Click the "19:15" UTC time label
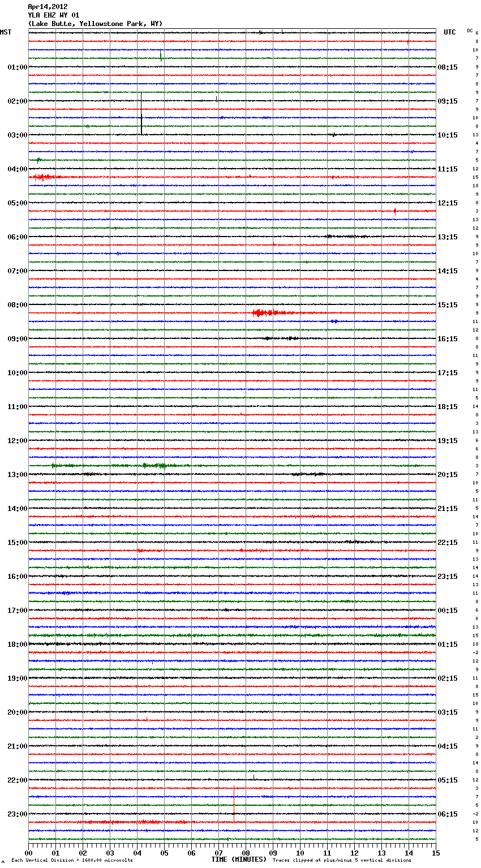The image size is (481, 868). 448,441
